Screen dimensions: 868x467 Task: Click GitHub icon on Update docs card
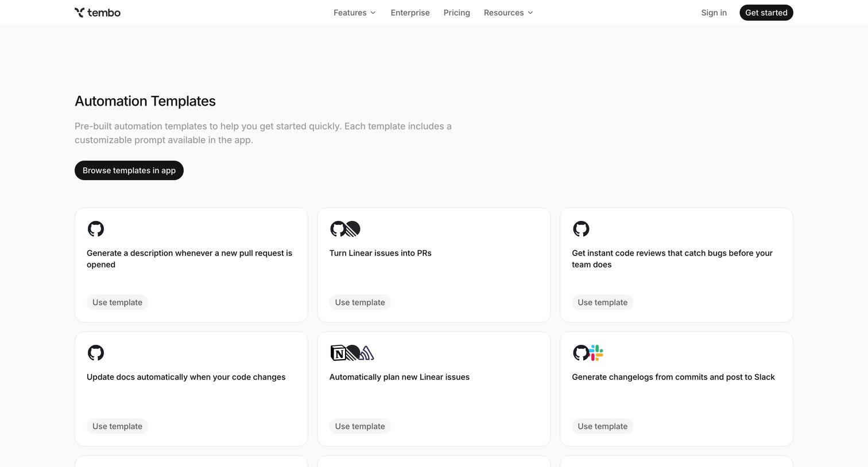click(96, 353)
